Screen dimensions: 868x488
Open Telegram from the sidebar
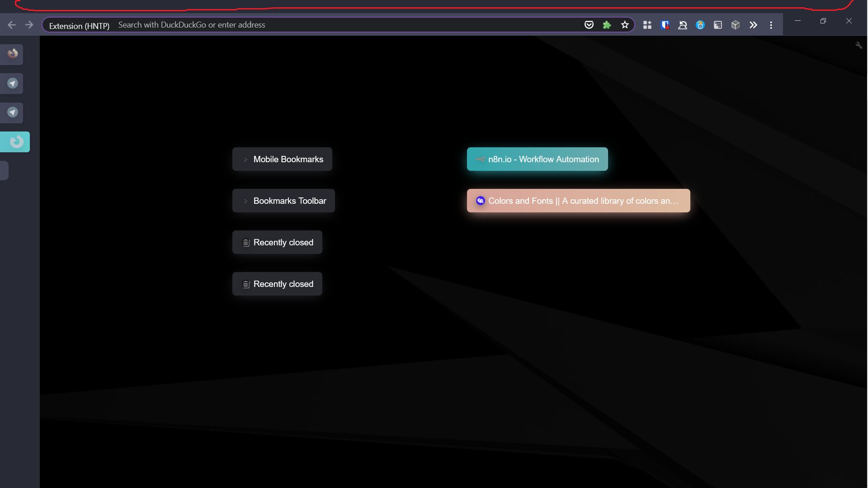click(12, 83)
